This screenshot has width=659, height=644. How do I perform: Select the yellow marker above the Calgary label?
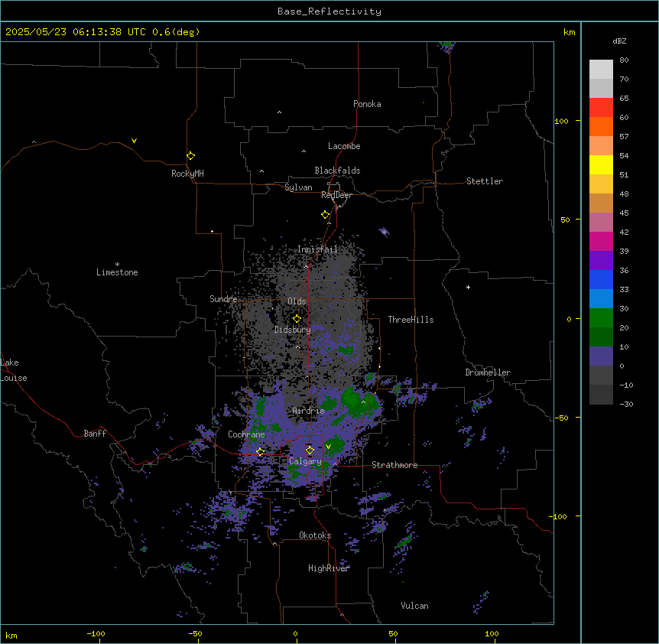point(310,450)
